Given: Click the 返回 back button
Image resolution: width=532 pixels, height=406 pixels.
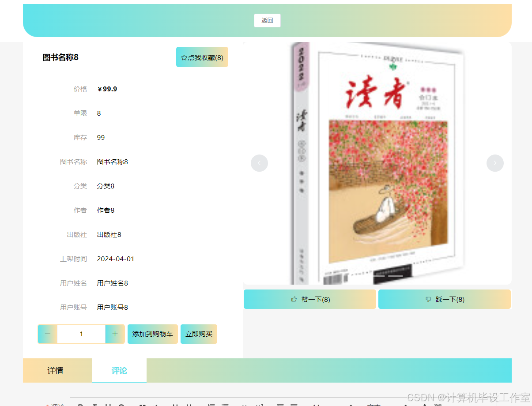Looking at the screenshot, I should click(267, 20).
